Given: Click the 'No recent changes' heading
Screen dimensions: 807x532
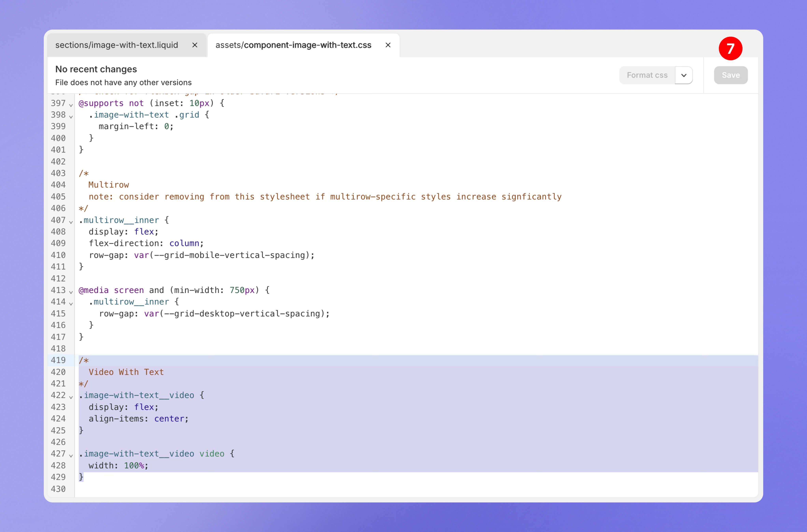Looking at the screenshot, I should click(x=96, y=69).
